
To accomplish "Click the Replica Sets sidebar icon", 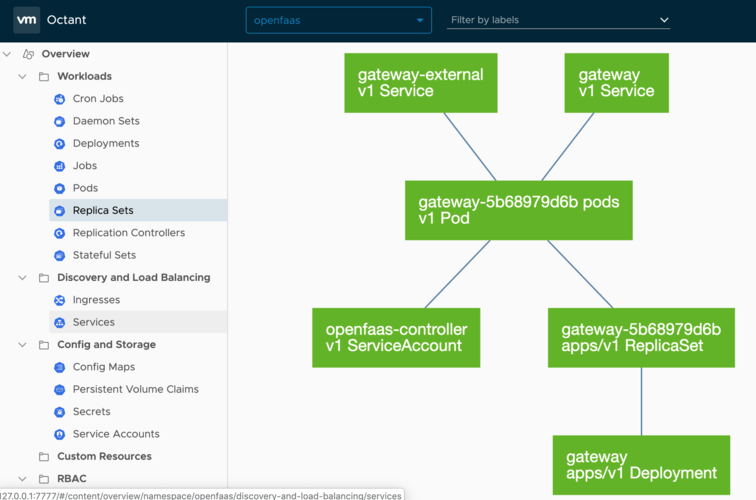I will coord(59,211).
